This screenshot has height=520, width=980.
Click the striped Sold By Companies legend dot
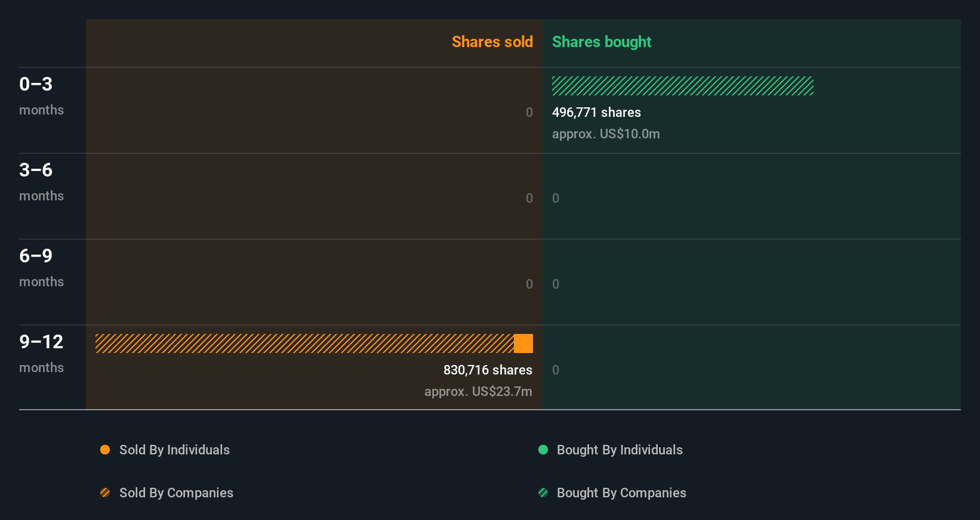105,493
